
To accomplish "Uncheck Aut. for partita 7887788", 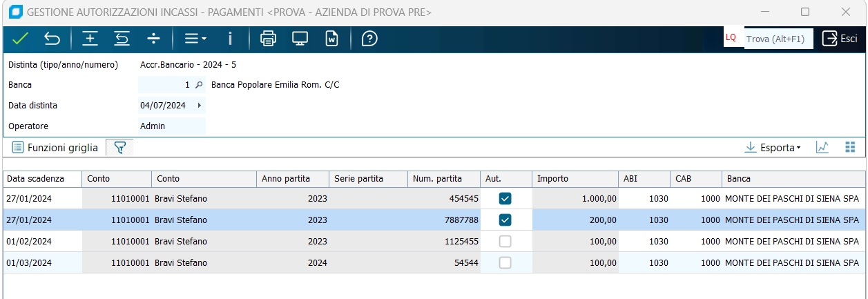I will 505,220.
